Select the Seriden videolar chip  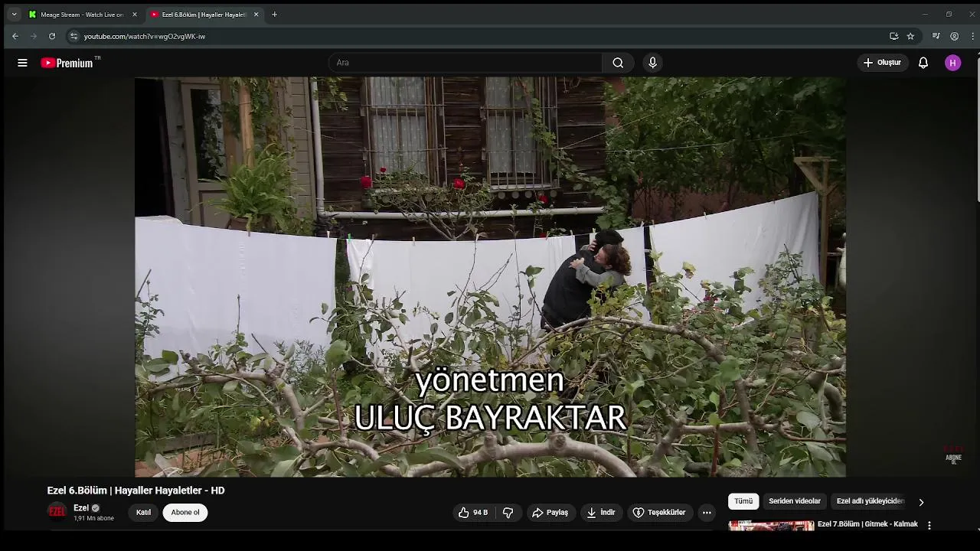click(x=795, y=501)
